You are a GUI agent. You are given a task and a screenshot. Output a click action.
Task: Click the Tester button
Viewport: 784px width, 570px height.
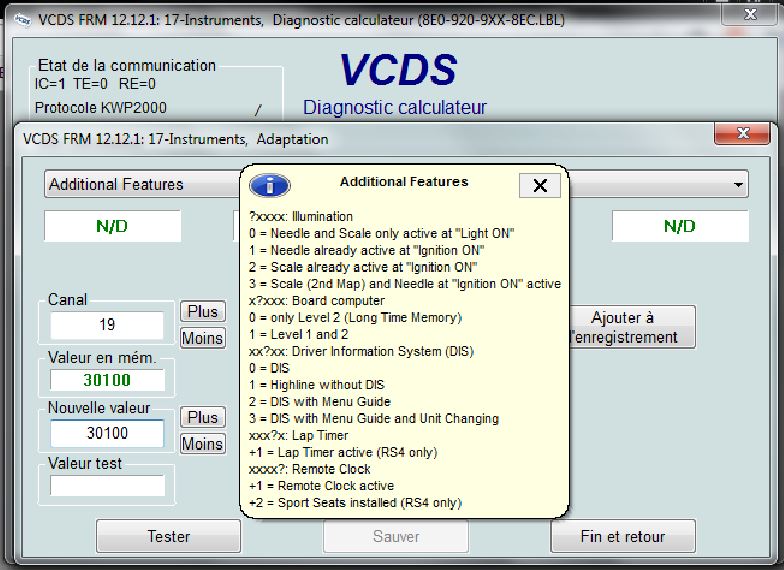(x=168, y=536)
